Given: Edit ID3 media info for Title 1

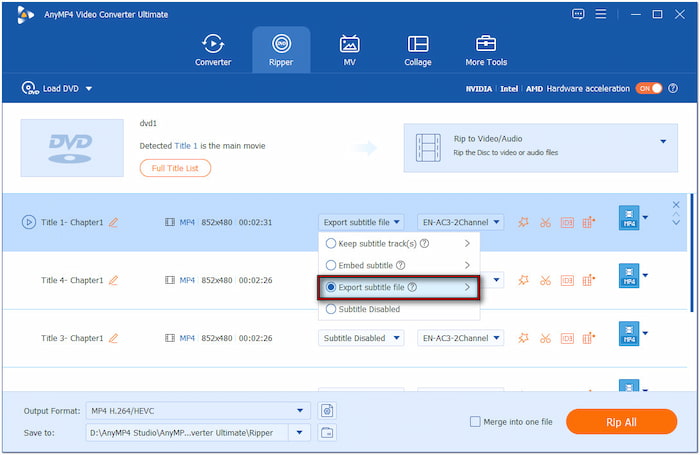Looking at the screenshot, I should (x=567, y=222).
